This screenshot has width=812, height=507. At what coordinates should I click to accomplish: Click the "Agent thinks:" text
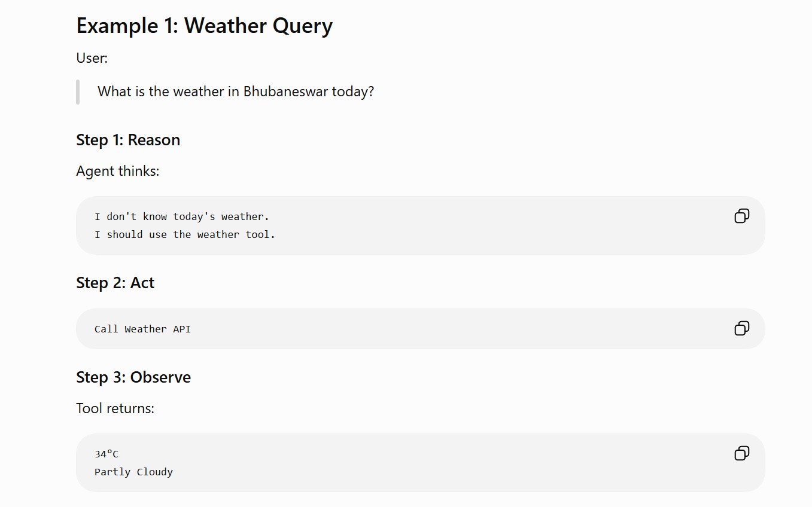(118, 172)
